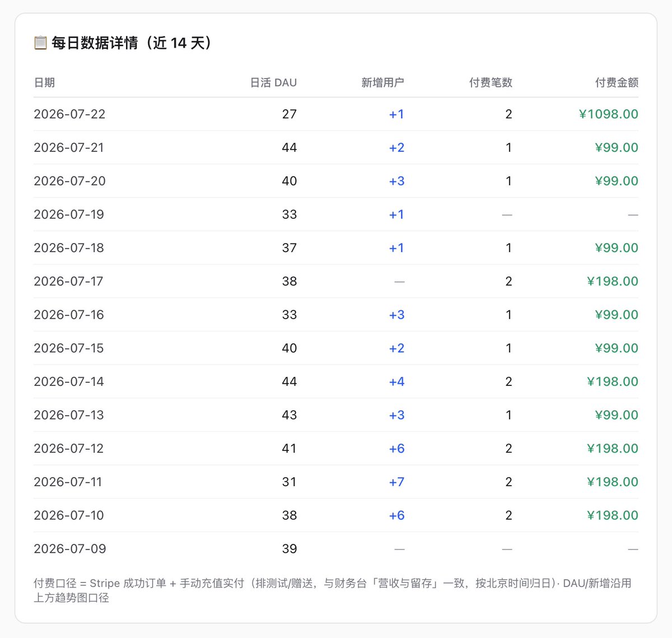The width and height of the screenshot is (672, 638).
Task: Select the date 2026-07-19
Action: pyautogui.click(x=69, y=214)
